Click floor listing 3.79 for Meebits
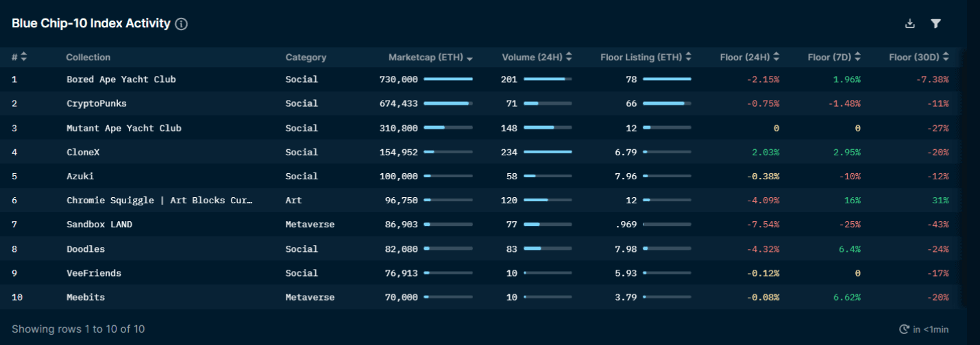Screen dimensions: 980x345 pos(626,297)
